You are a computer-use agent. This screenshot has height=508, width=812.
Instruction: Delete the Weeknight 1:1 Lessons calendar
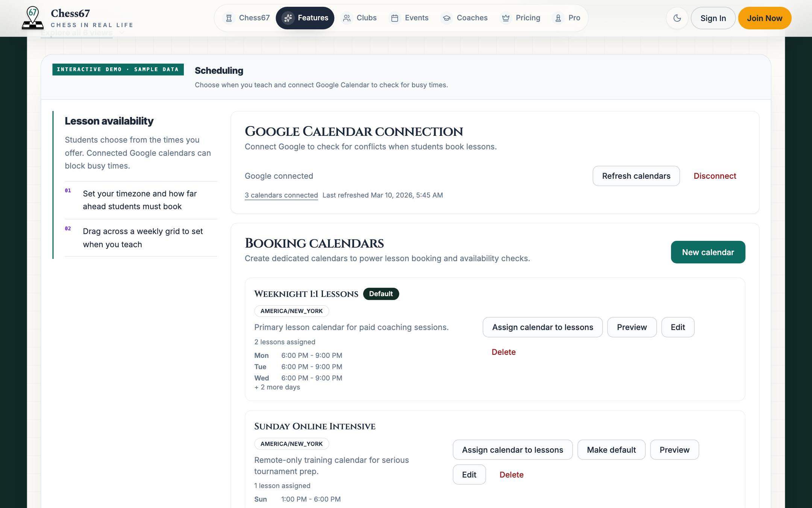503,352
